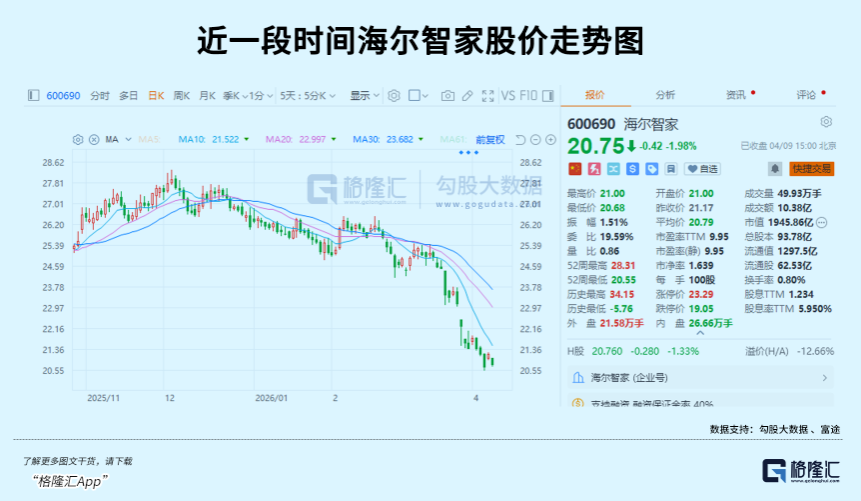Viewport: 861px width, 501px height.
Task: Click the financing margin coin icon
Action: [x=578, y=404]
